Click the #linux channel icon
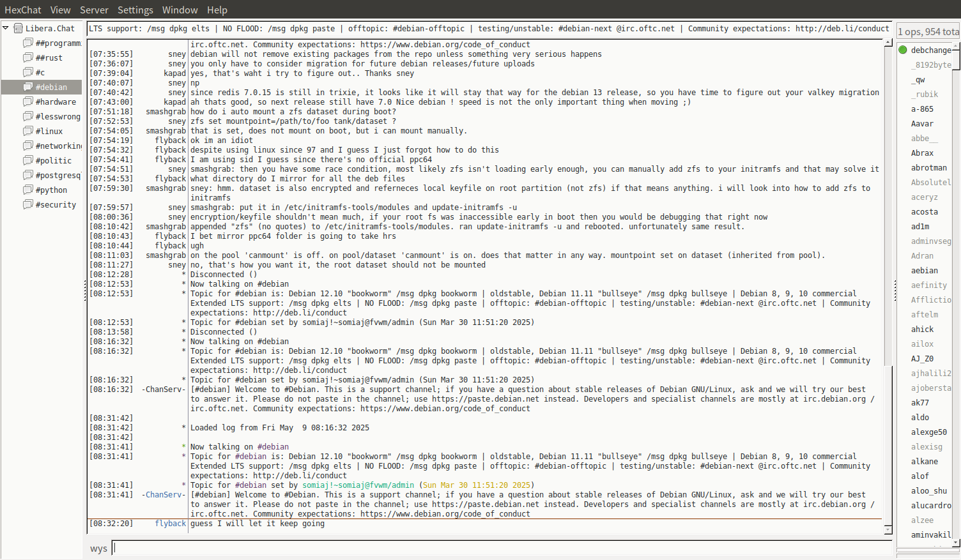 (x=28, y=131)
